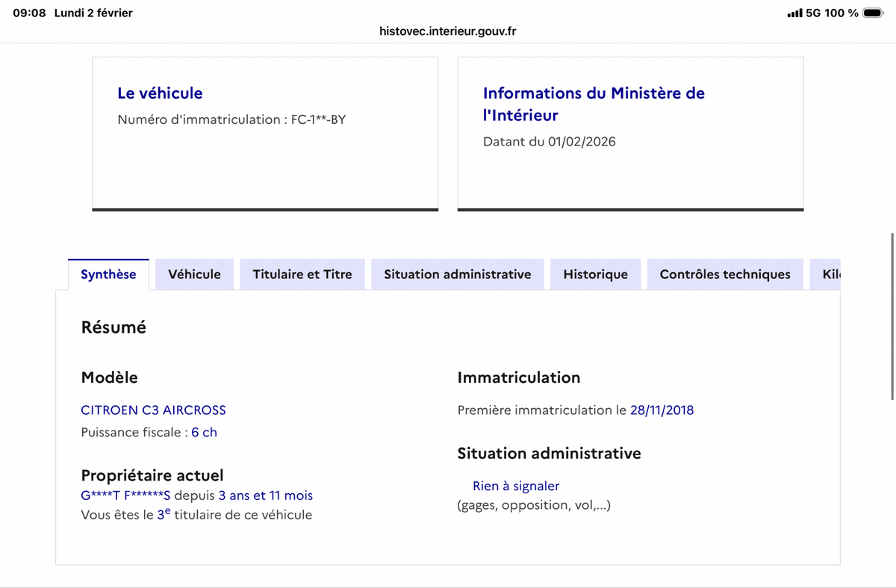896x588 pixels.
Task: Click the 6 ch fiscal power link
Action: [204, 431]
